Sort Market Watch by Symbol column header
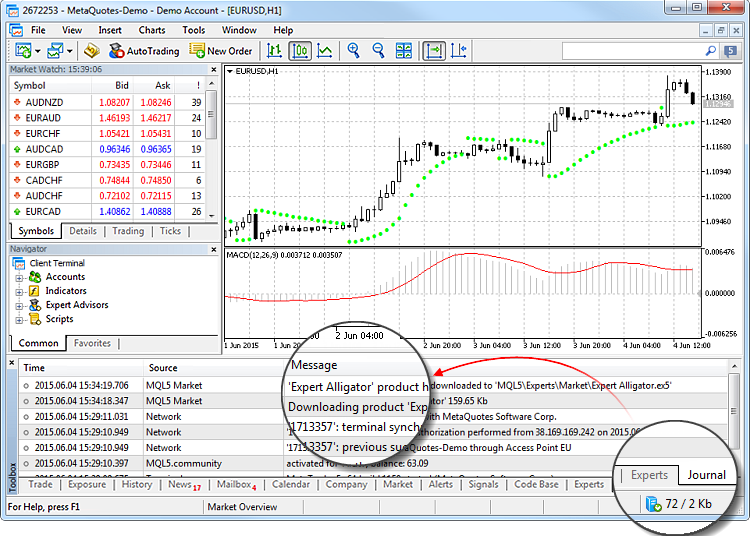This screenshot has height=536, width=750. tap(51, 86)
